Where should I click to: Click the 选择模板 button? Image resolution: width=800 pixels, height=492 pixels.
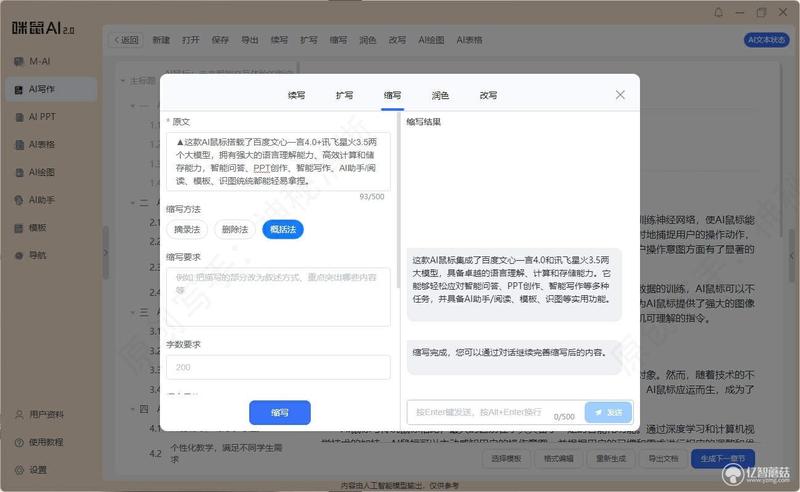tap(507, 459)
